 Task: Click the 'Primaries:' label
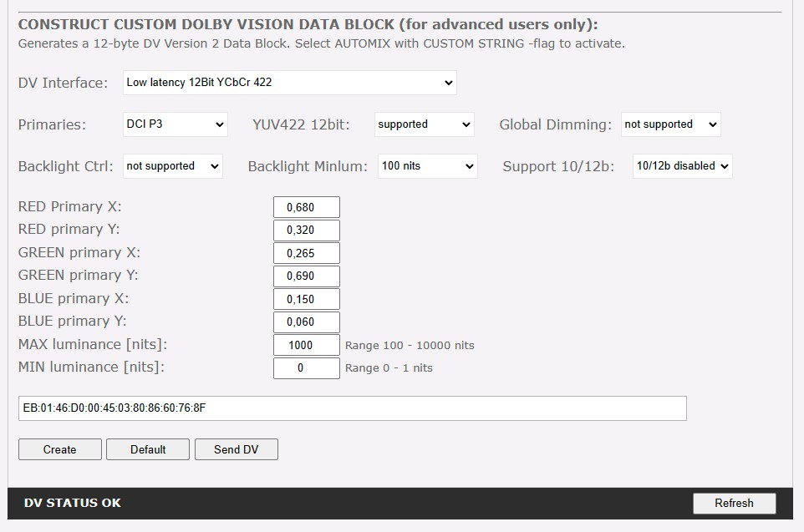(52, 124)
